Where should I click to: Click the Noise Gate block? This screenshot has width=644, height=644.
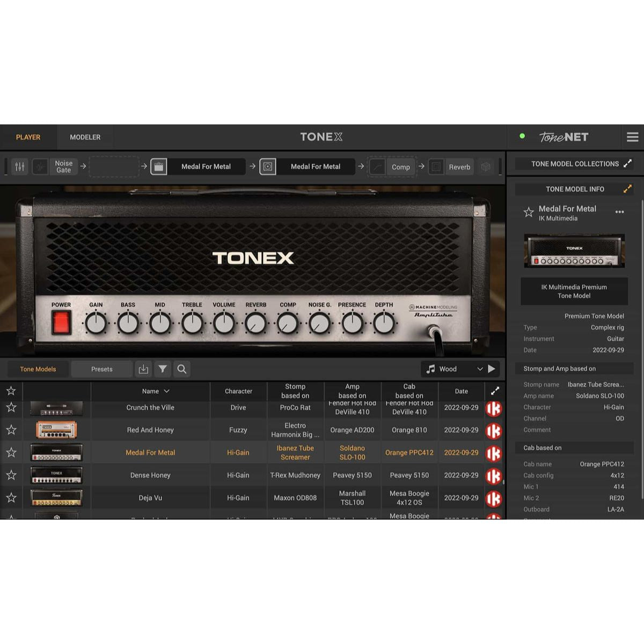pyautogui.click(x=63, y=167)
